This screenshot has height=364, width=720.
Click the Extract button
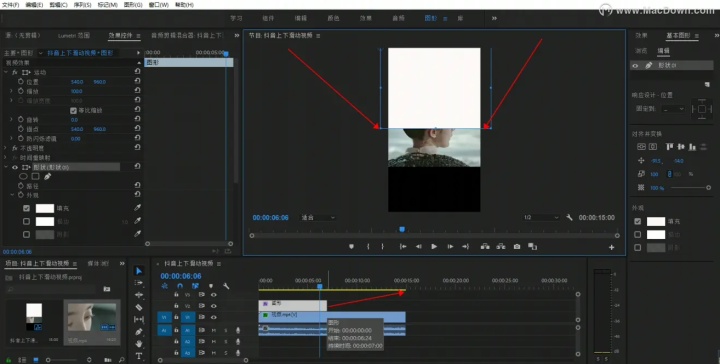pyautogui.click(x=501, y=246)
